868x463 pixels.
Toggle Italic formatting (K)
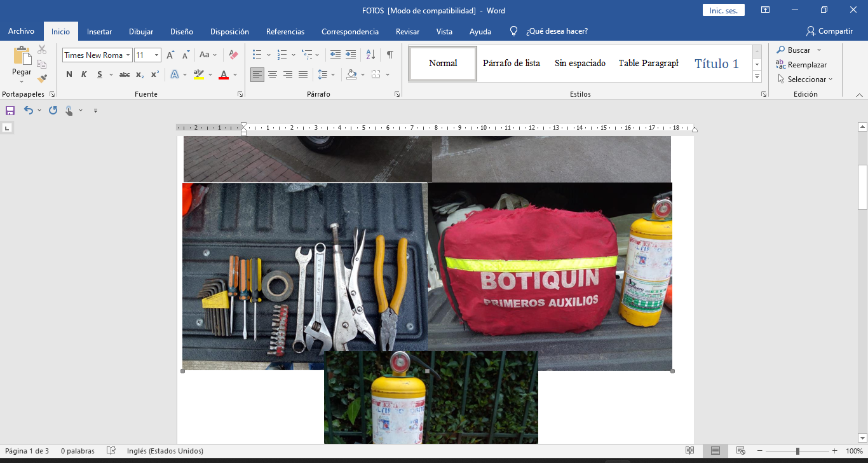click(x=84, y=75)
